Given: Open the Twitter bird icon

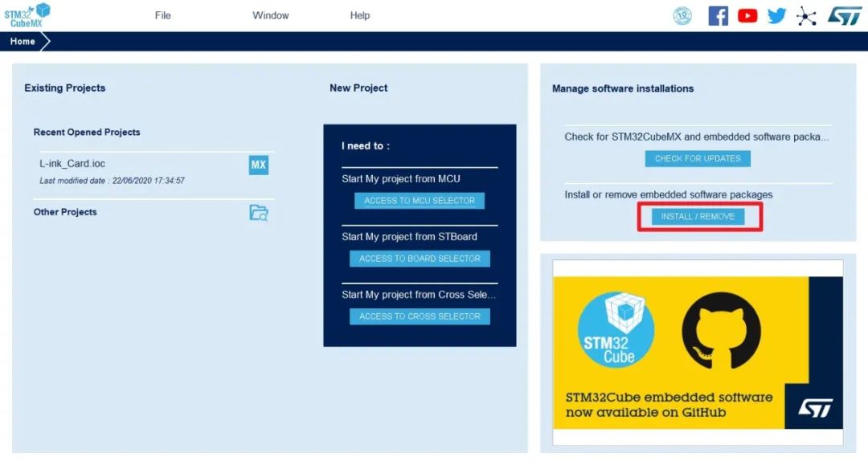Looking at the screenshot, I should (x=776, y=15).
